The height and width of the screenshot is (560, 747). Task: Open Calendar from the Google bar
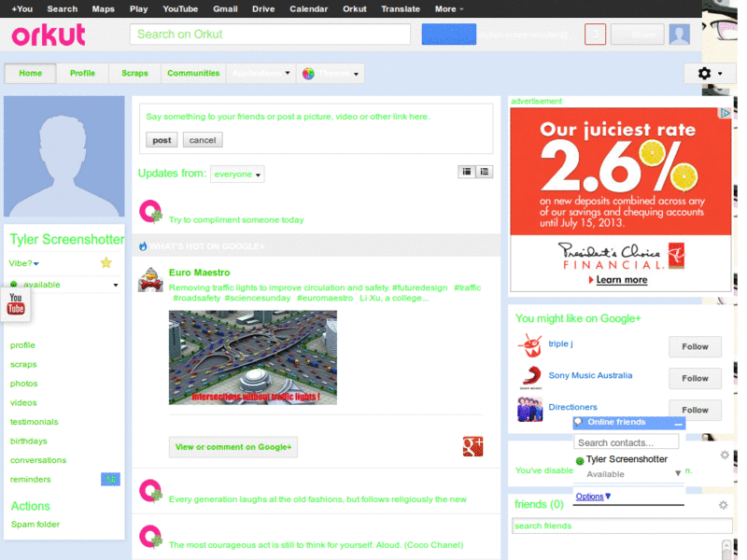(309, 9)
